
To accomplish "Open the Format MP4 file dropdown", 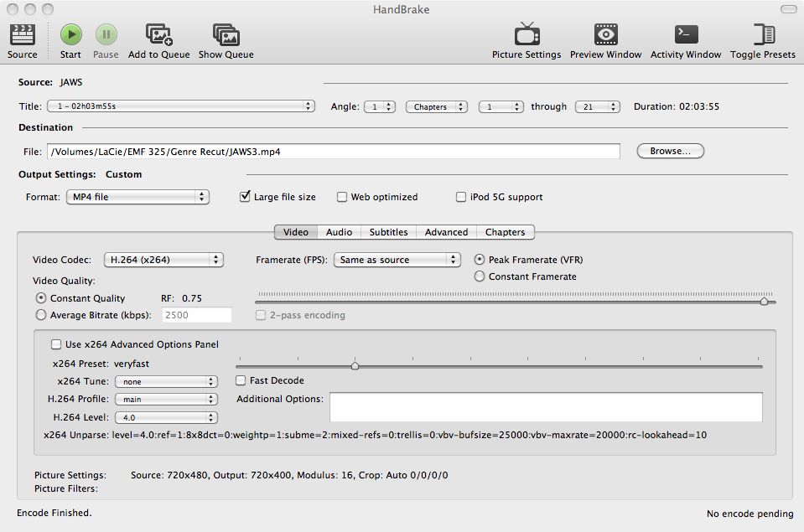I will click(x=137, y=197).
